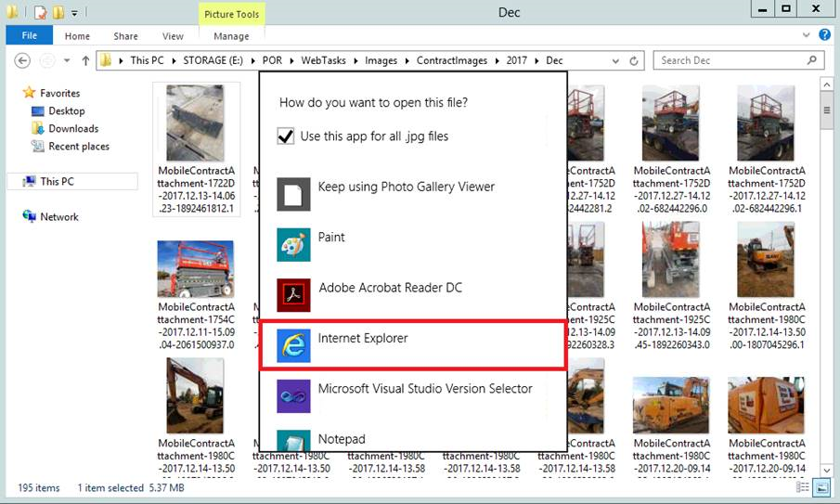
Task: Click the Notepad icon in app list
Action: [x=293, y=442]
